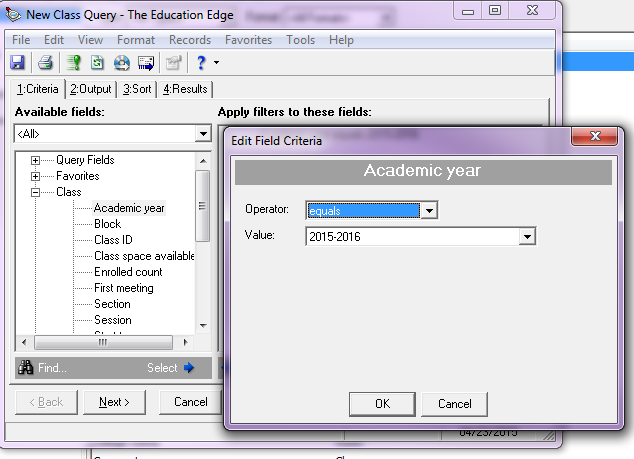The image size is (634, 459).
Task: Click the Next > button
Action: coord(114,402)
